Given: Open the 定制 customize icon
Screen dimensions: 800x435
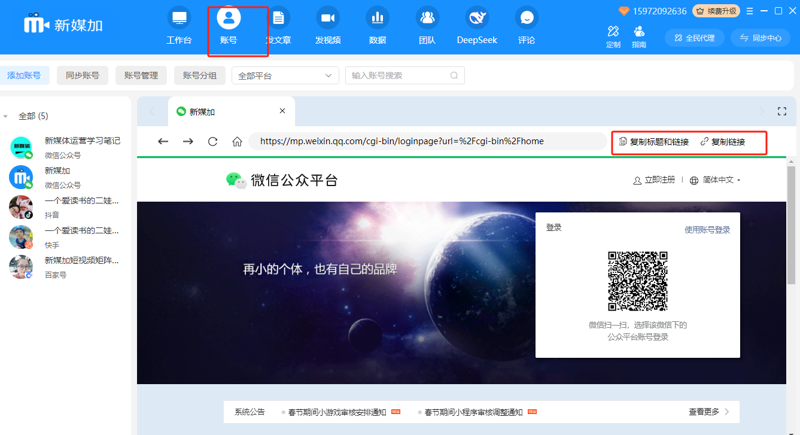Looking at the screenshot, I should tap(613, 32).
